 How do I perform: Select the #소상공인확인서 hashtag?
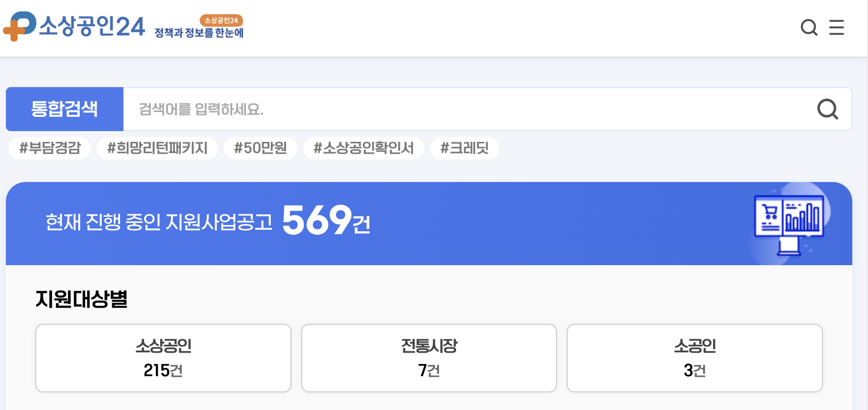(363, 148)
